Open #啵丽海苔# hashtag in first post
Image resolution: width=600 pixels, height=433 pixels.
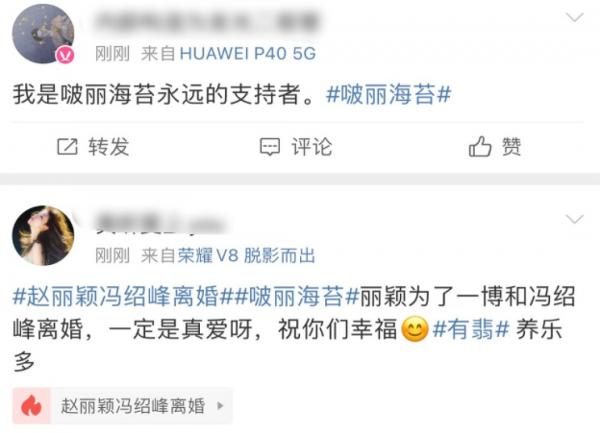pyautogui.click(x=388, y=94)
